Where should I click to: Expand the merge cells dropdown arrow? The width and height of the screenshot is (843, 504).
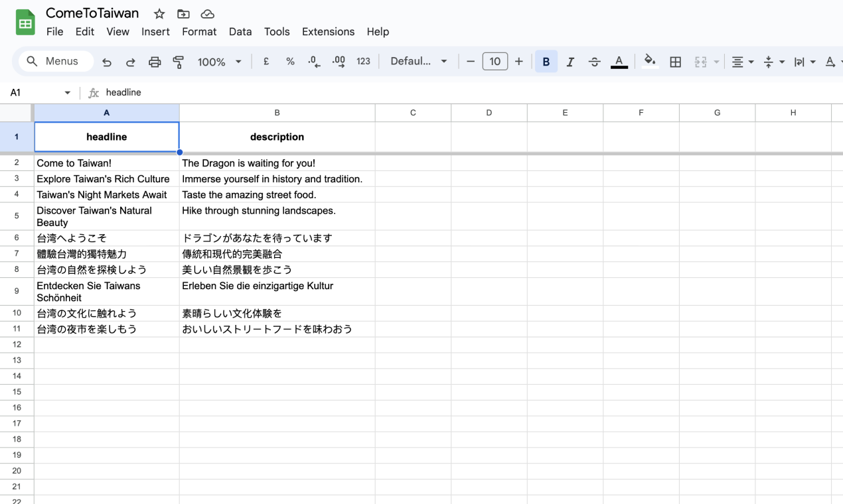[x=717, y=62]
